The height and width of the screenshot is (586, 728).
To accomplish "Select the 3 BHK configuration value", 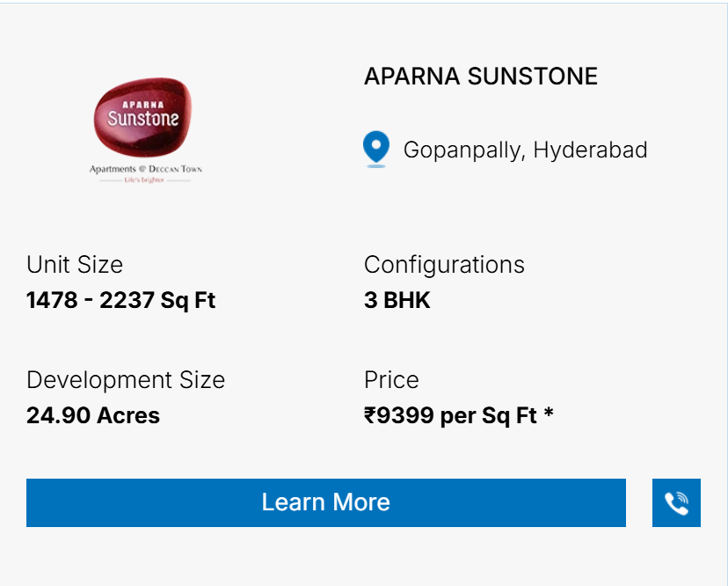I will pyautogui.click(x=397, y=300).
